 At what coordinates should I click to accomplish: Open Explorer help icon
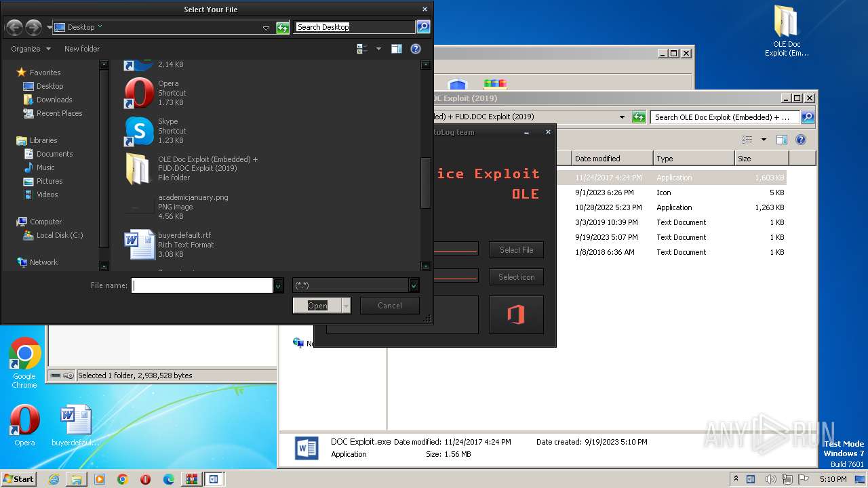[800, 140]
